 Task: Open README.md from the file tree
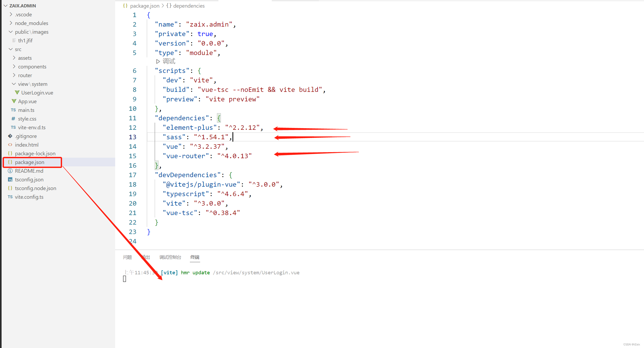(x=29, y=171)
